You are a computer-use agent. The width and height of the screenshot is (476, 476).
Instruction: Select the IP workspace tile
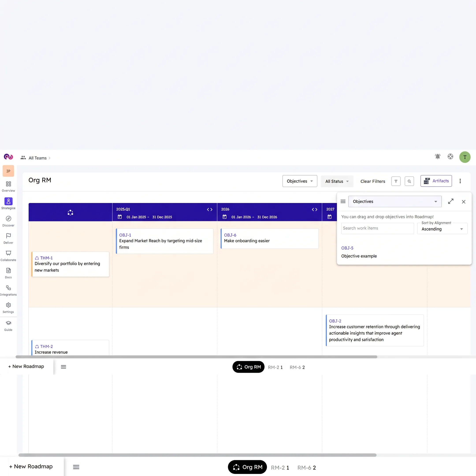(x=8, y=171)
